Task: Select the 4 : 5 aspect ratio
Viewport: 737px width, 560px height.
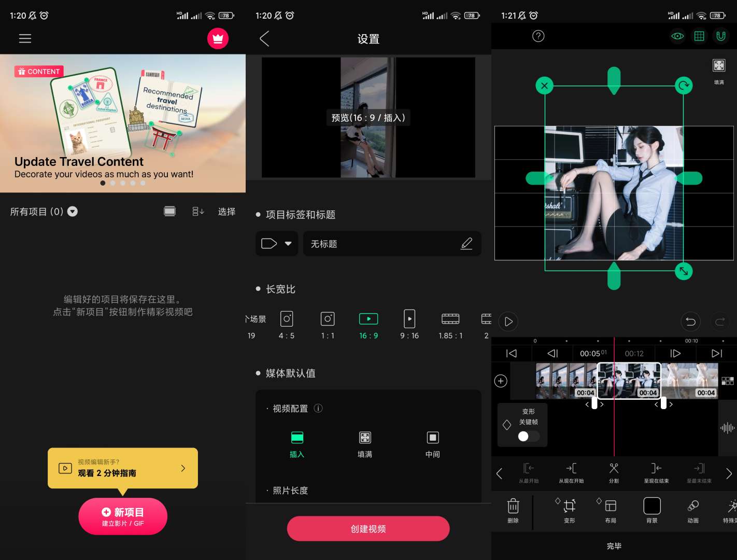Action: pos(287,325)
